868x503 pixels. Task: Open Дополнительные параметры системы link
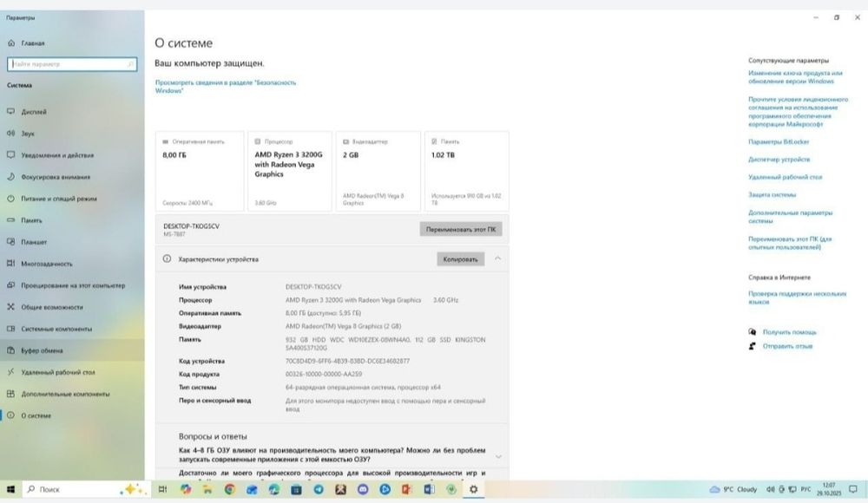point(790,216)
